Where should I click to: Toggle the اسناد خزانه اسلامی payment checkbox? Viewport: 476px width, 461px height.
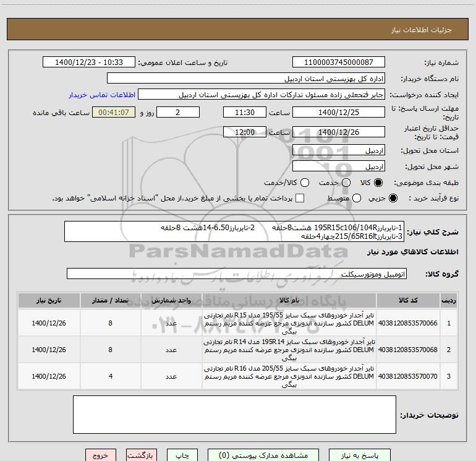(300, 198)
